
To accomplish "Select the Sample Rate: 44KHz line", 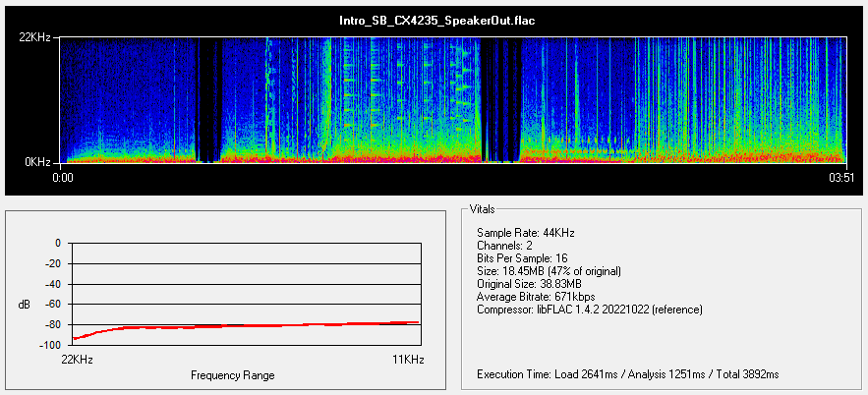I will [x=526, y=233].
